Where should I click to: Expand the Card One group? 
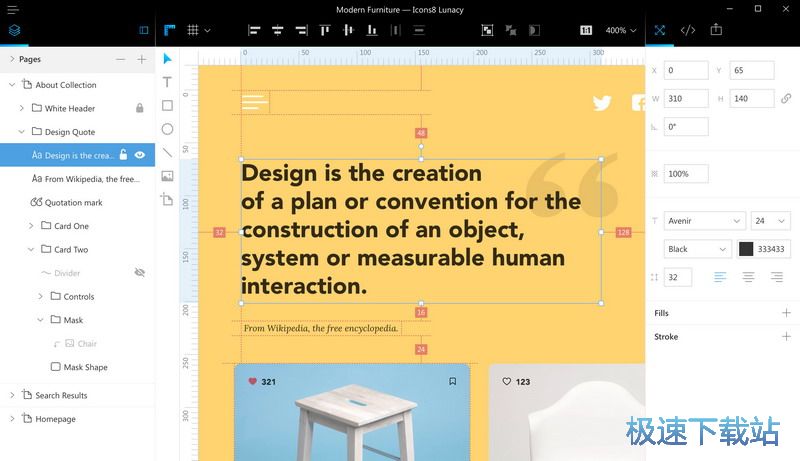coord(31,226)
